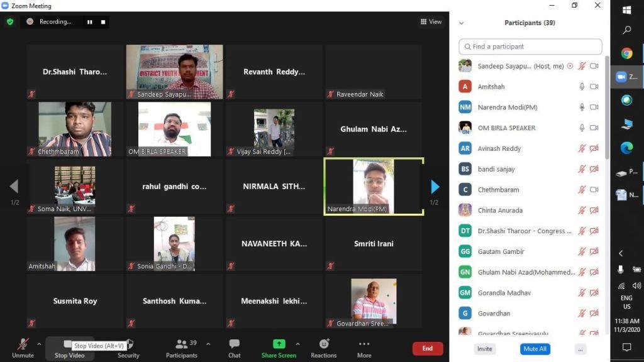Viewport: 644px width, 362px height.
Task: Click bandi sanjay's disabled camera icon
Action: tap(594, 168)
